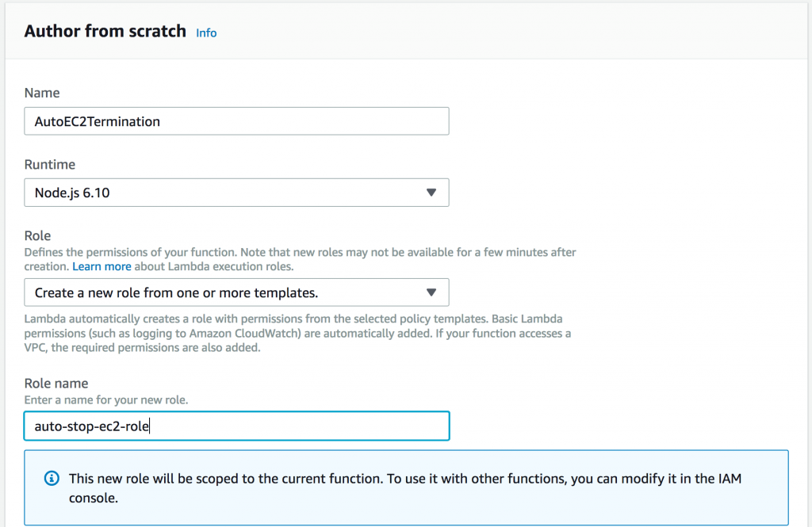The image size is (812, 527).
Task: Click the 'Lambda automatically creates a role' helper text
Action: point(298,333)
